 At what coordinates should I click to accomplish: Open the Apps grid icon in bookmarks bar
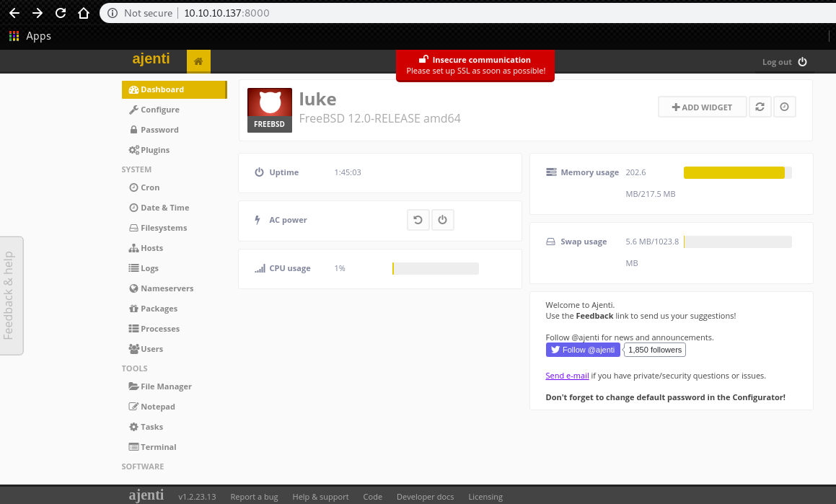[14, 36]
